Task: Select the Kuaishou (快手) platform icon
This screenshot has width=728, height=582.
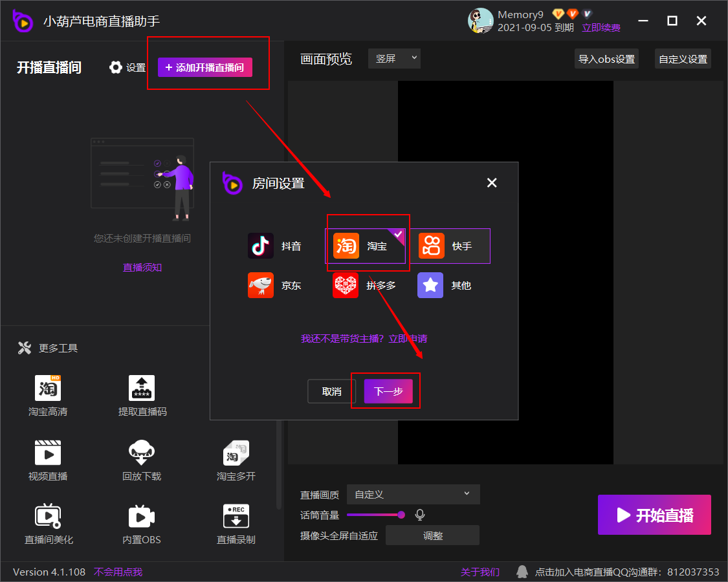Action: [432, 246]
